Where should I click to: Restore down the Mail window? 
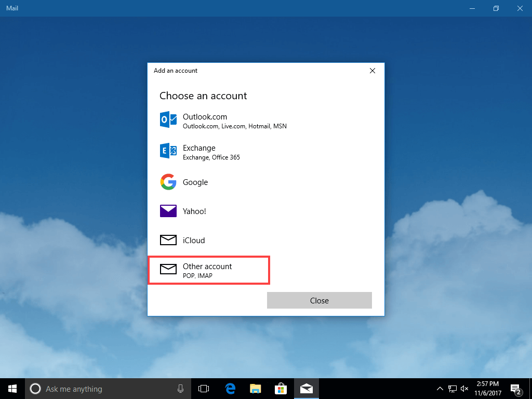496,8
